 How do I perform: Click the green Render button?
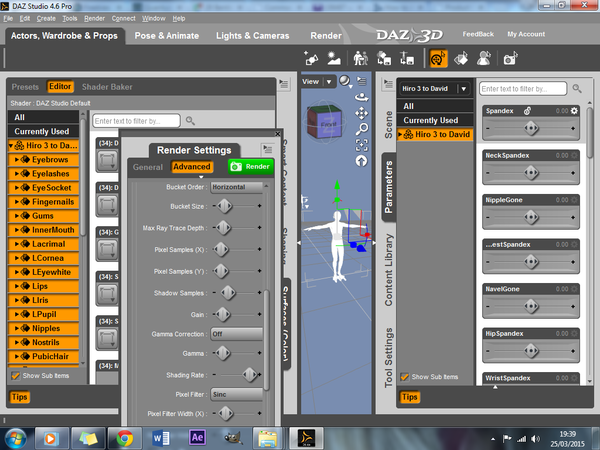pyautogui.click(x=251, y=167)
